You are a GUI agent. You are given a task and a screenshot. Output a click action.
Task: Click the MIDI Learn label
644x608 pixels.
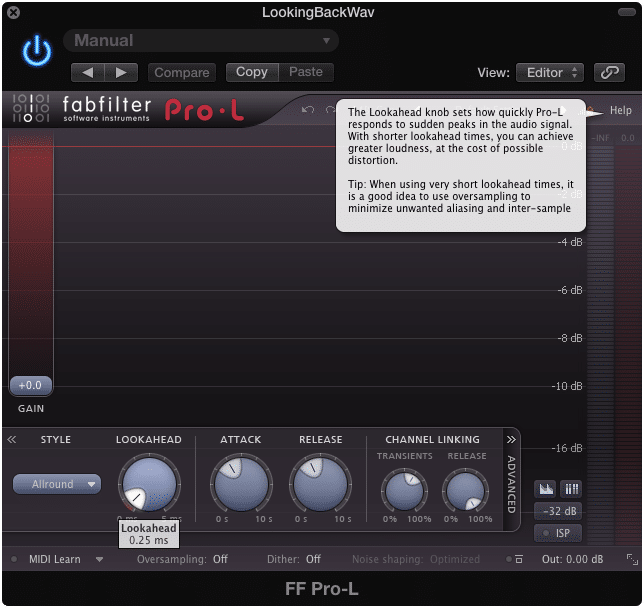point(55,559)
